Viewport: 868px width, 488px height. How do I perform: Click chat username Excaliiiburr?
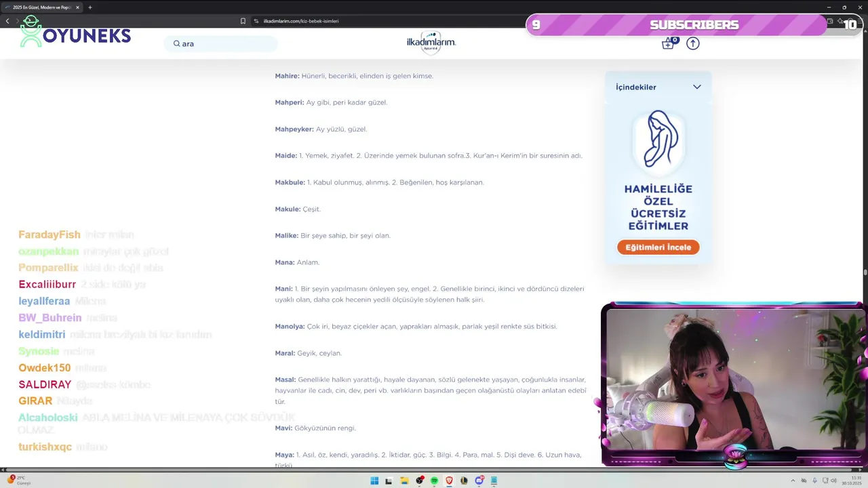pos(47,285)
